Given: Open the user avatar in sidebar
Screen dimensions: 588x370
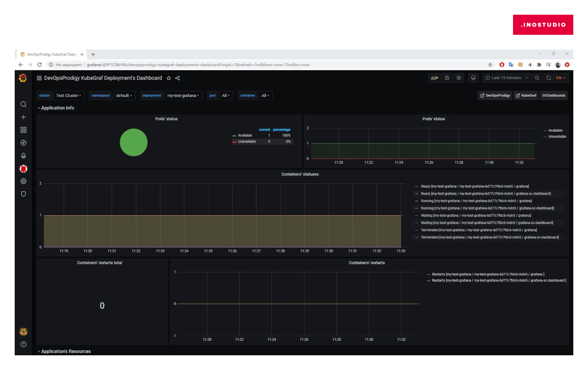Looking at the screenshot, I should [23, 331].
